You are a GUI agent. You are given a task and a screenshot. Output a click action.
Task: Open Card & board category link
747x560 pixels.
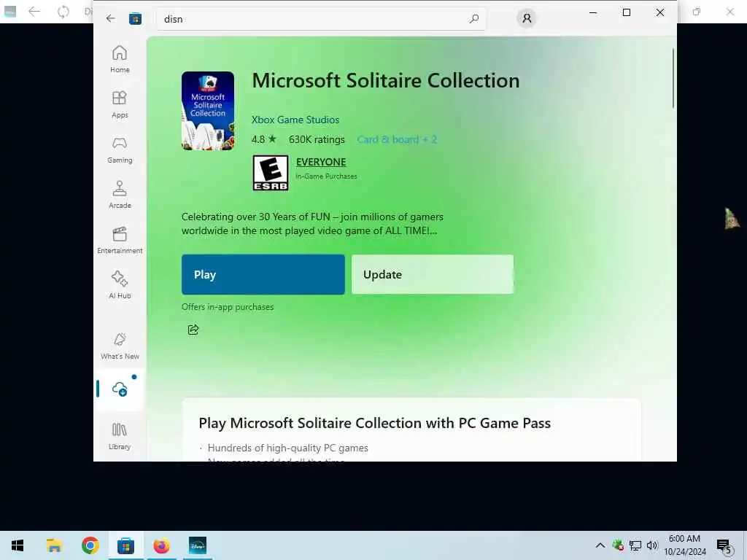click(x=397, y=139)
